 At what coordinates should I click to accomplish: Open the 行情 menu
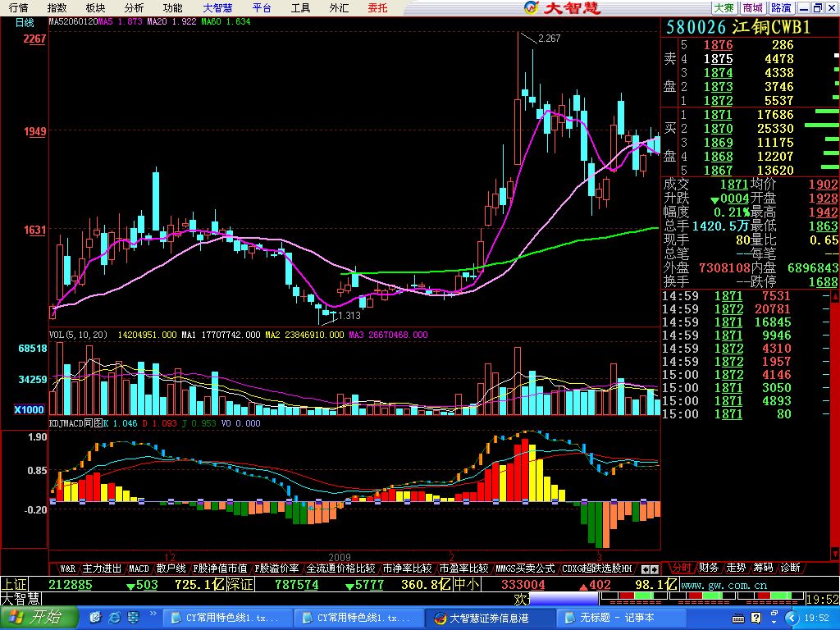pyautogui.click(x=18, y=7)
